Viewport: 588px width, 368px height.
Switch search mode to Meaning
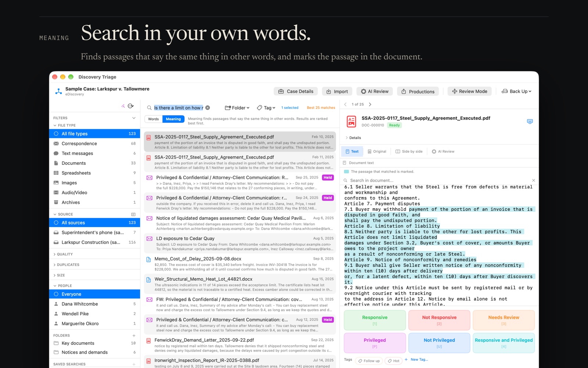pos(173,119)
